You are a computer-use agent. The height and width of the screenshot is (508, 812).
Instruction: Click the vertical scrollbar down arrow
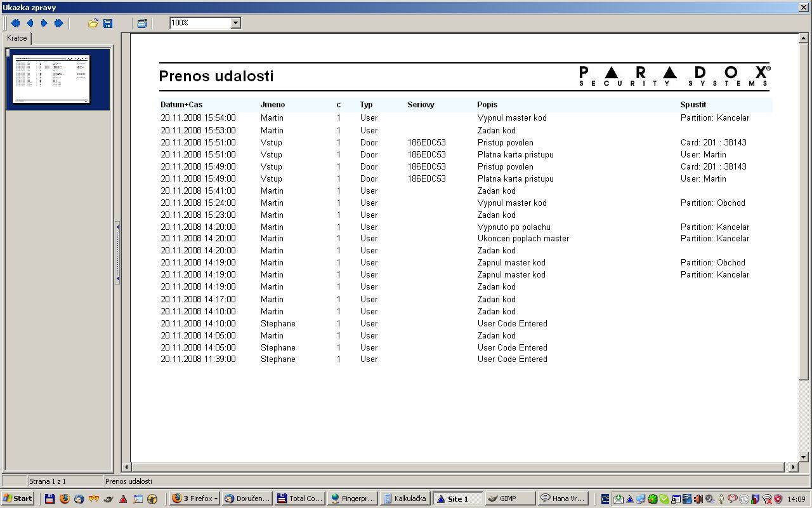[804, 457]
